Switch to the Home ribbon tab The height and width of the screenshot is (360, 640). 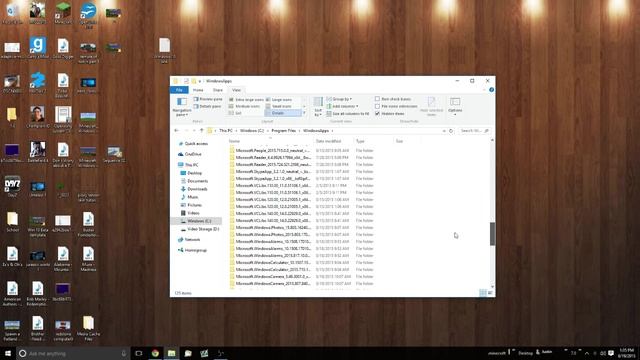point(198,90)
